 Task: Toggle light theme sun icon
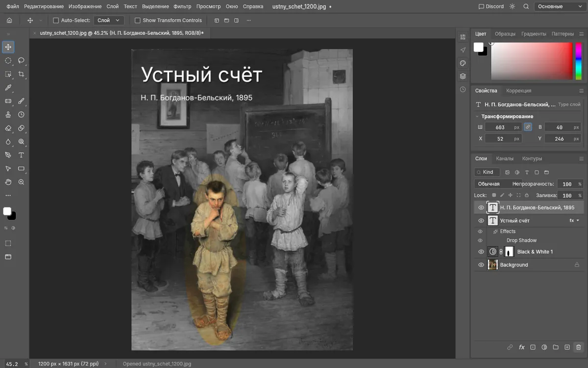tap(513, 6)
